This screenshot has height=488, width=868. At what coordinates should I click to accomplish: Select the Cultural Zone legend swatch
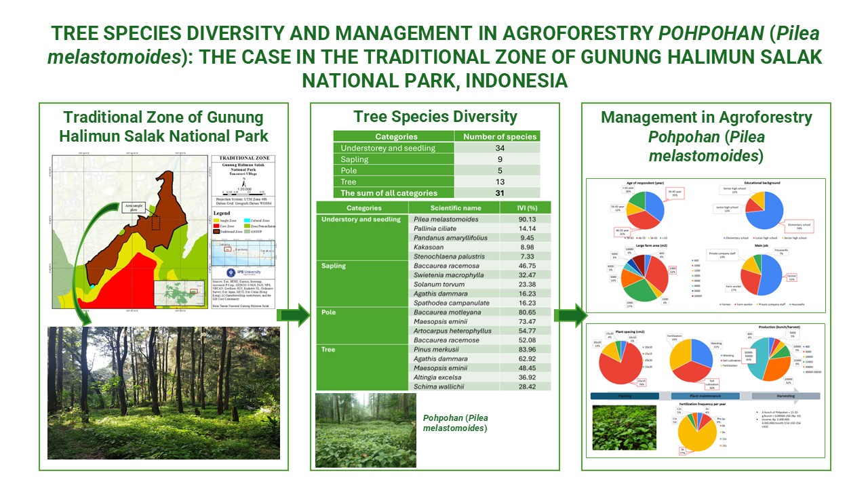tap(247, 220)
